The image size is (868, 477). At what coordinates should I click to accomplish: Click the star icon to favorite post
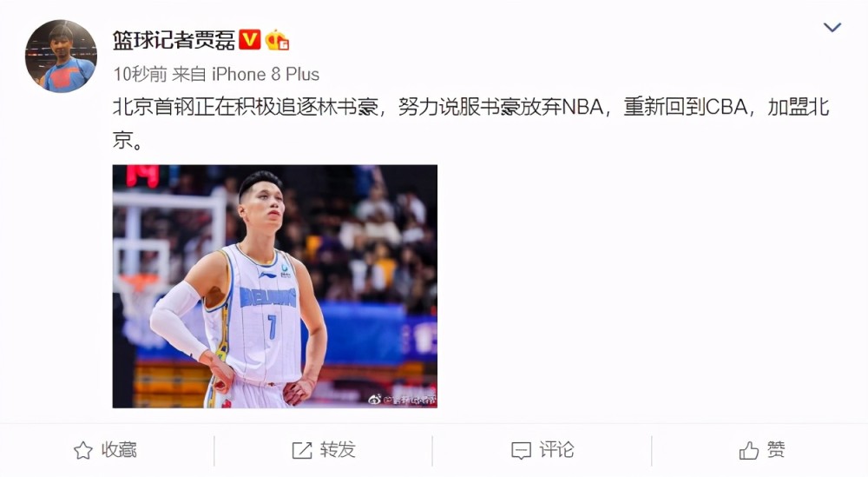[x=83, y=450]
